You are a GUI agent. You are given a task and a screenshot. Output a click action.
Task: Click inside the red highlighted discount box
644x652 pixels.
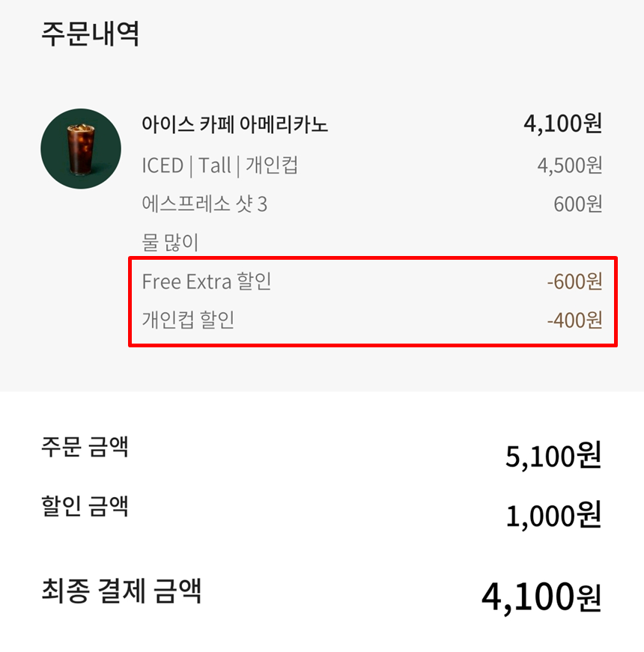(x=374, y=301)
